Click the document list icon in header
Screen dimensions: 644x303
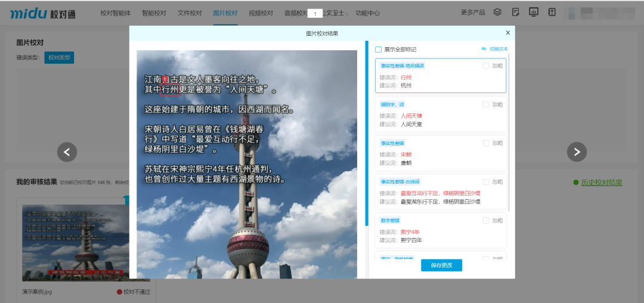552,12
